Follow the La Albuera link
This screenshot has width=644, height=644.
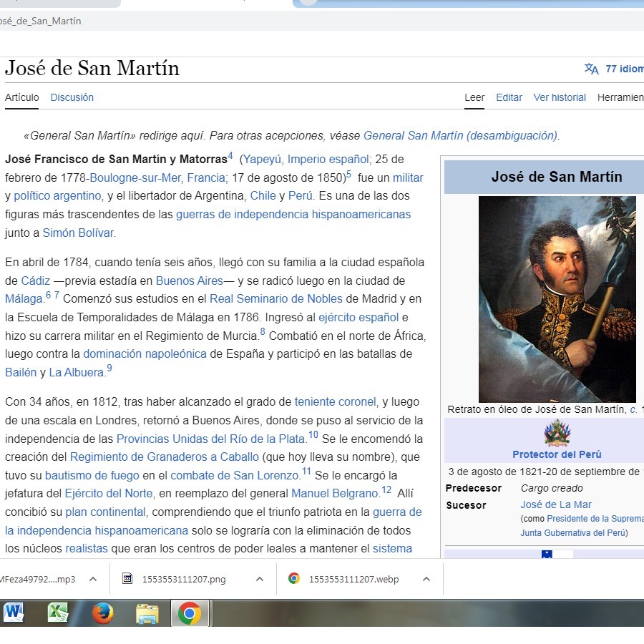[77, 373]
